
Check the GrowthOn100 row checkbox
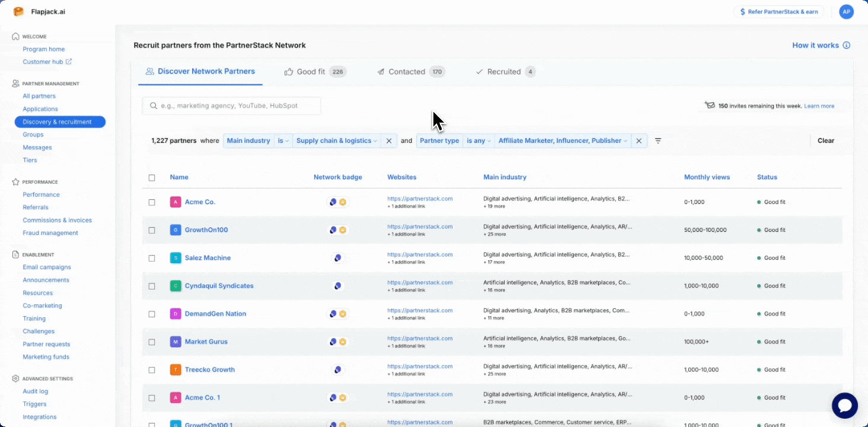pyautogui.click(x=152, y=230)
